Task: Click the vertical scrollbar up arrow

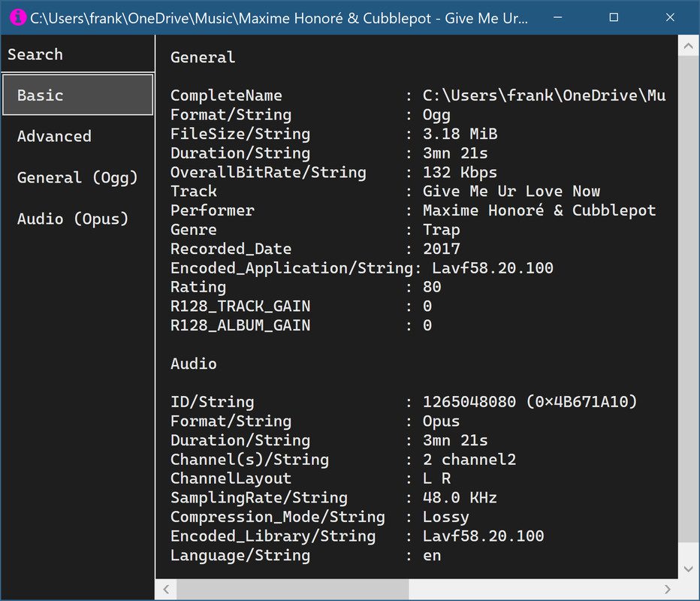Action: click(689, 46)
